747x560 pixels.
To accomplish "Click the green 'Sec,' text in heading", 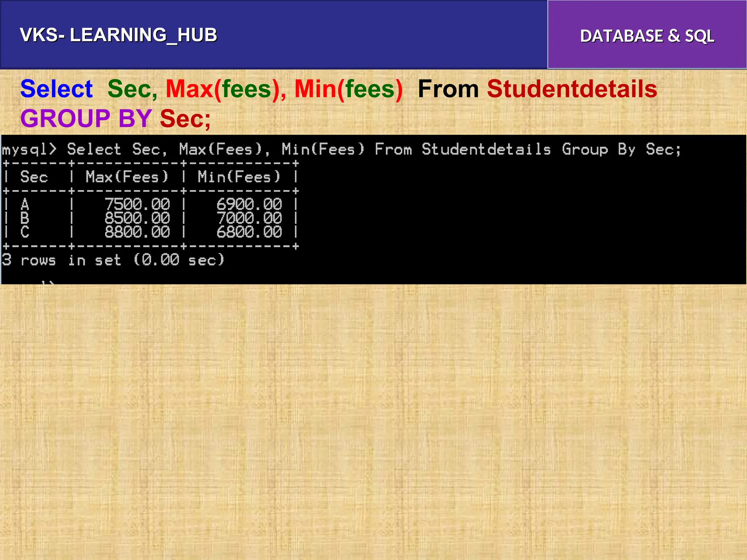I will click(x=132, y=89).
